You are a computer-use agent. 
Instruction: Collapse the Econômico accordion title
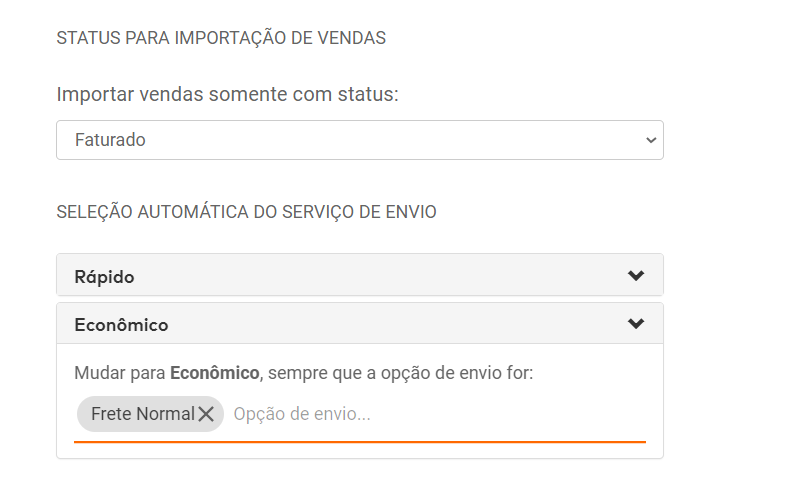click(x=121, y=325)
